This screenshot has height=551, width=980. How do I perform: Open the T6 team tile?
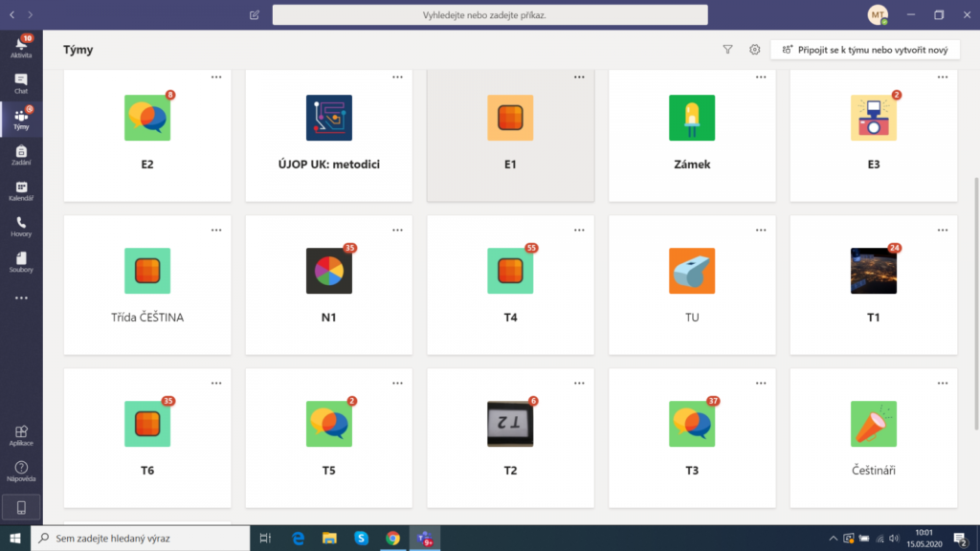pos(147,438)
